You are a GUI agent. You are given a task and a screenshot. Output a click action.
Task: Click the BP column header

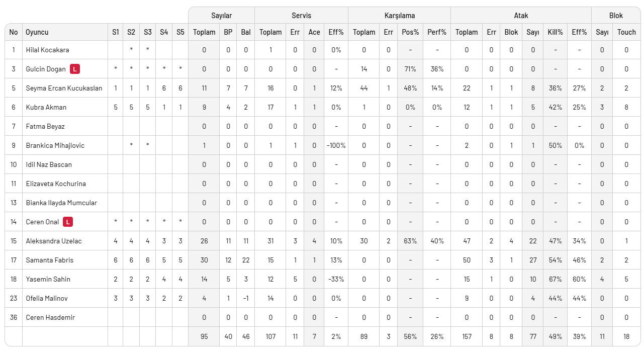(x=228, y=32)
